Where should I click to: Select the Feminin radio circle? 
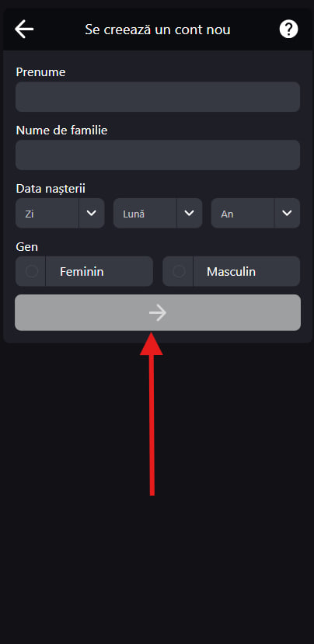[32, 271]
